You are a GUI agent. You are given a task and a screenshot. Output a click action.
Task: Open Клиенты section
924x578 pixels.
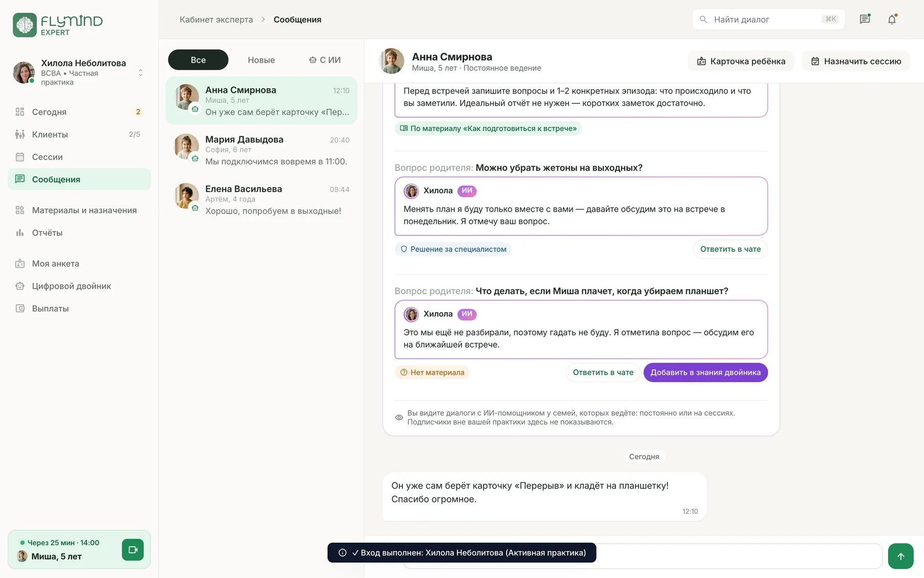[x=79, y=135]
